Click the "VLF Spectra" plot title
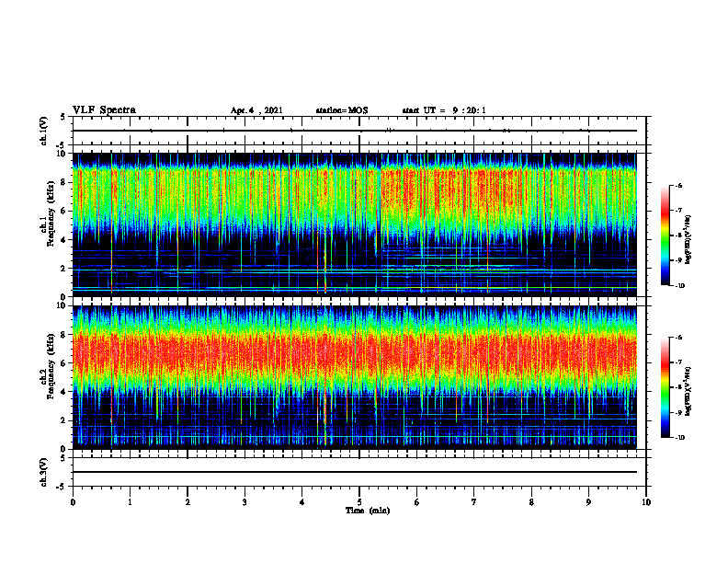 104,110
